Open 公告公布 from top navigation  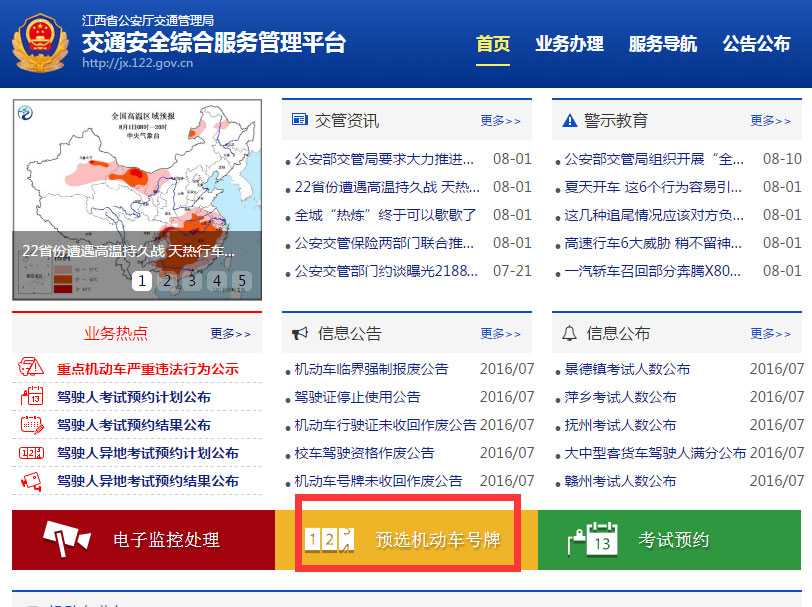(x=756, y=44)
